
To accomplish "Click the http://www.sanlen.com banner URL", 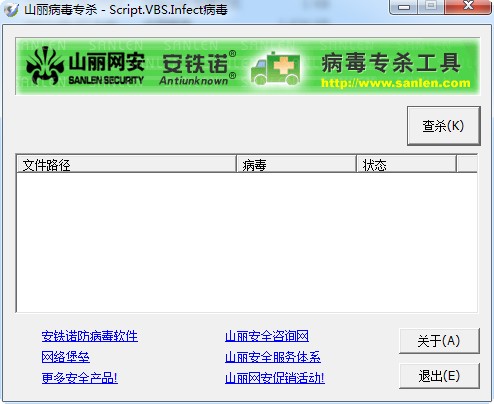I will pyautogui.click(x=396, y=83).
